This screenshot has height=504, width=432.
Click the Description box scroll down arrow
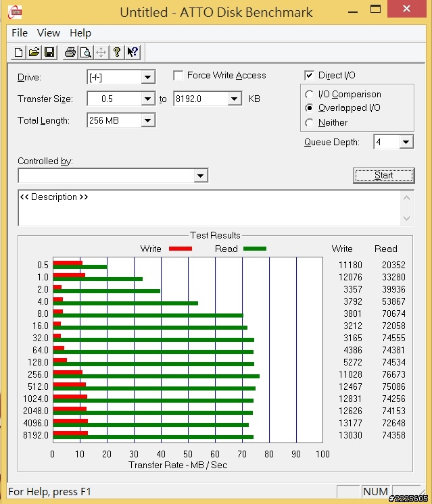tap(406, 219)
